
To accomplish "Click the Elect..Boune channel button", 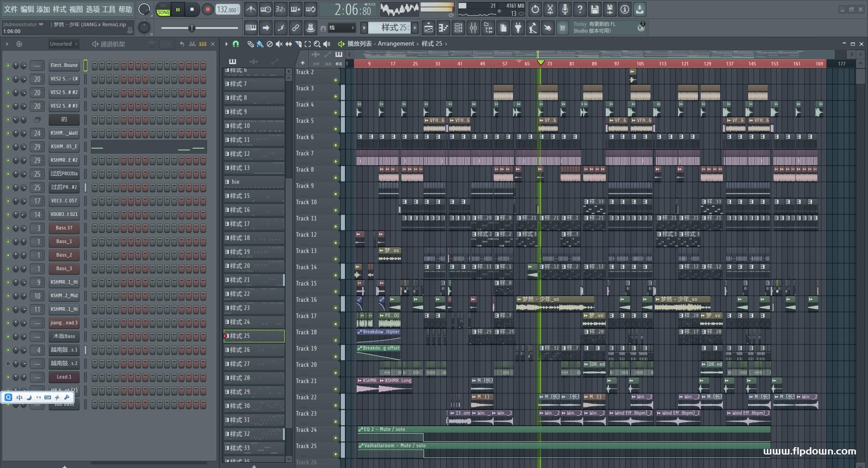I will pyautogui.click(x=64, y=66).
